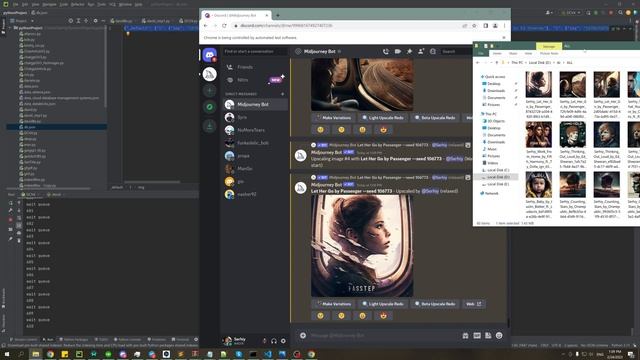This screenshot has height=360, width=640.
Task: Open the Web link button under portrait image
Action: 473,304
